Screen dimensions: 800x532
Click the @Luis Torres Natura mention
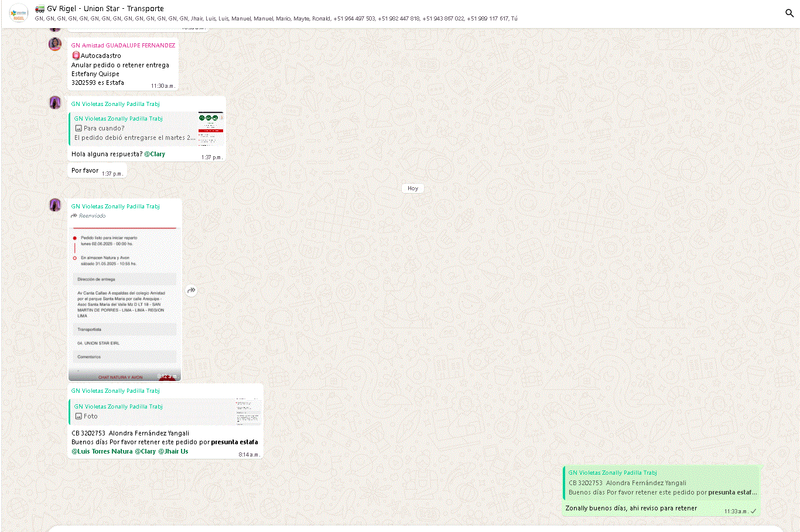point(102,451)
